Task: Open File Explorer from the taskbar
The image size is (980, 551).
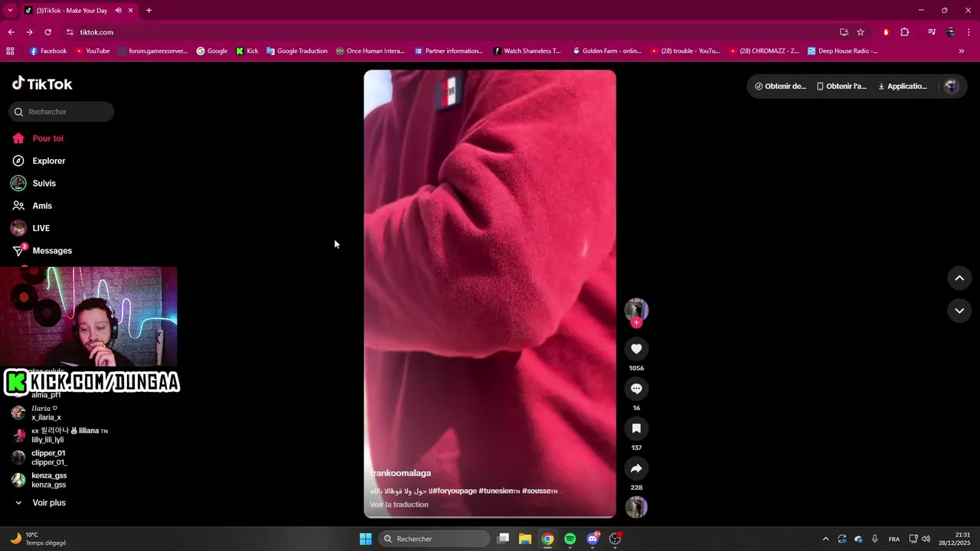Action: click(x=525, y=539)
